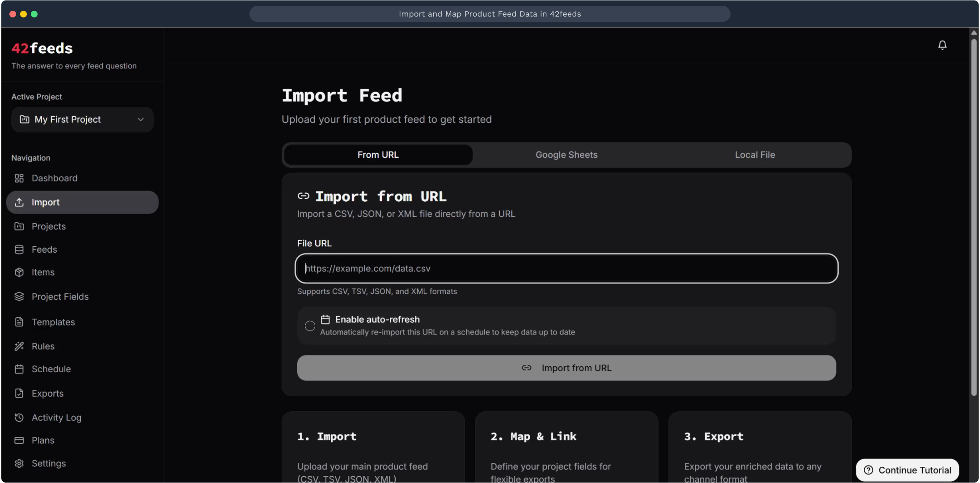Click the Activity Log history icon

click(19, 417)
